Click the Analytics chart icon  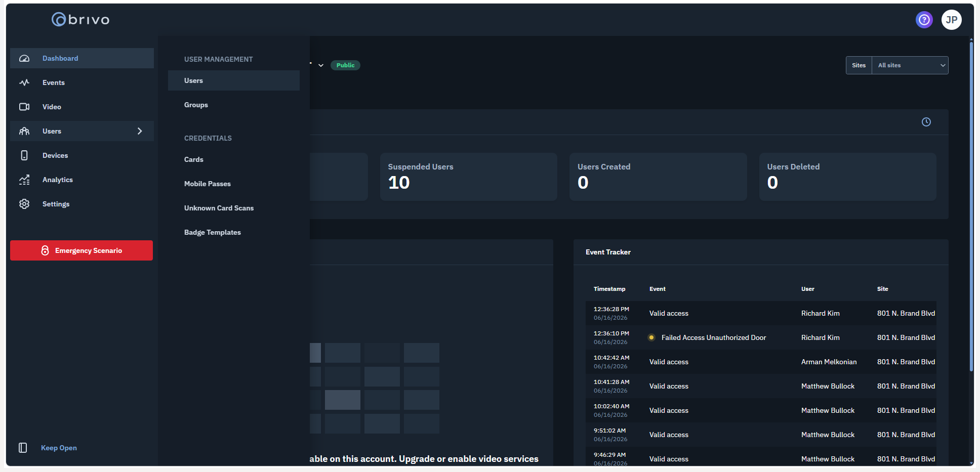(x=24, y=180)
